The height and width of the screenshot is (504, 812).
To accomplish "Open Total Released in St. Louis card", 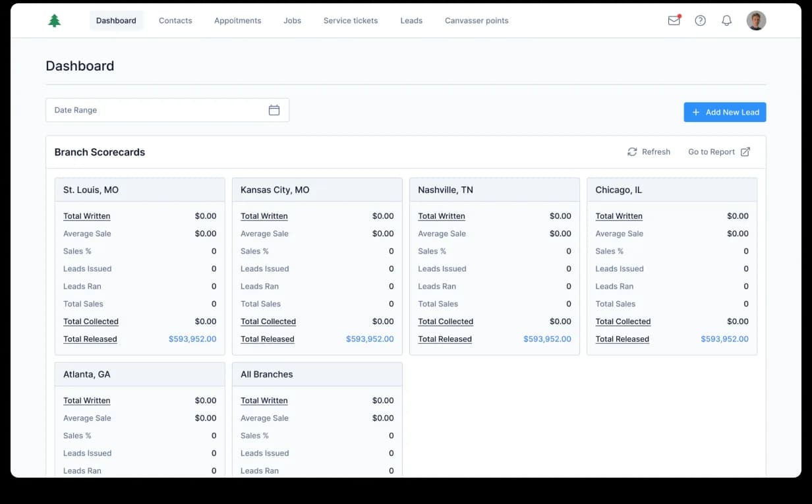I will tap(90, 339).
